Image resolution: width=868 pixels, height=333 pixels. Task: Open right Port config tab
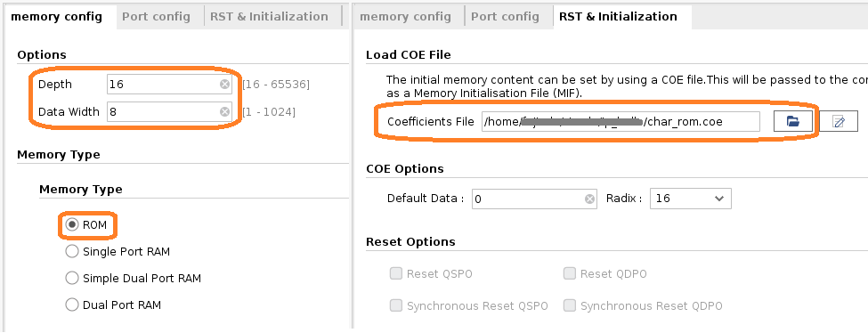click(x=505, y=17)
